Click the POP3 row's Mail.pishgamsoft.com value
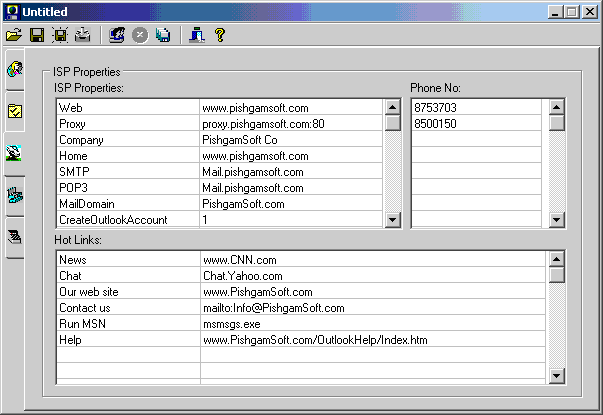 [291, 188]
